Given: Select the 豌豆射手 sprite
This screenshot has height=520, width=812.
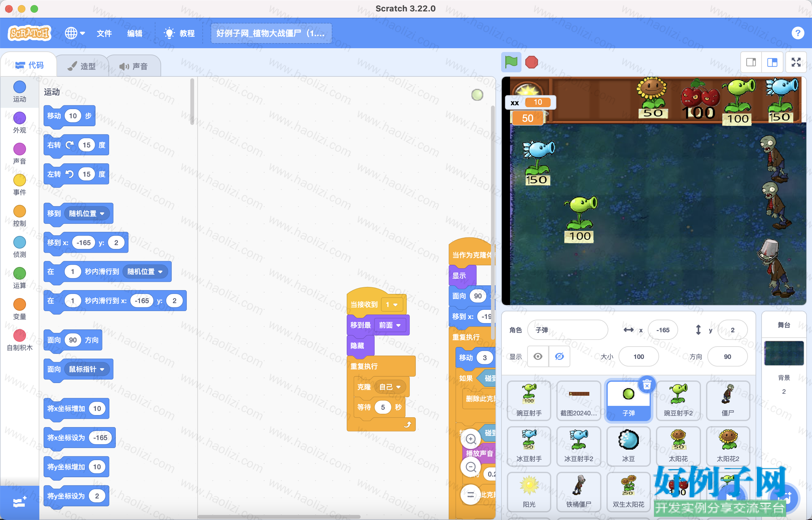Looking at the screenshot, I should point(529,400).
